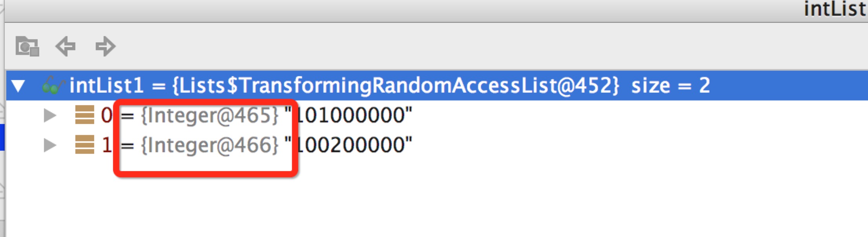The height and width of the screenshot is (237, 868).
Task: Click the striped element icon for index 1
Action: click(x=85, y=145)
